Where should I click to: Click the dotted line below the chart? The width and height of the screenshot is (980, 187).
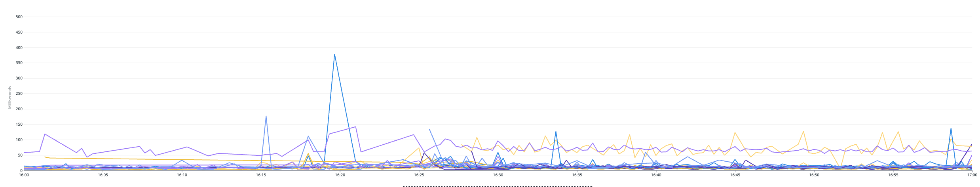click(x=498, y=186)
